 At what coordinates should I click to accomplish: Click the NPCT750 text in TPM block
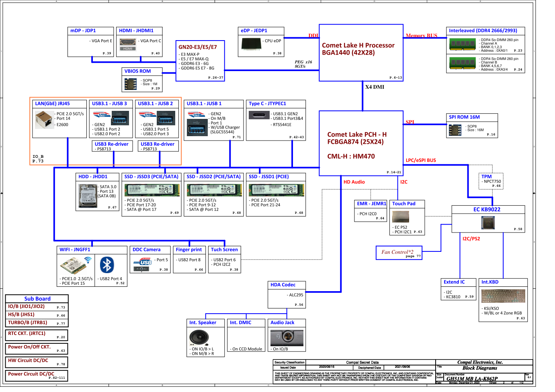(x=492, y=182)
